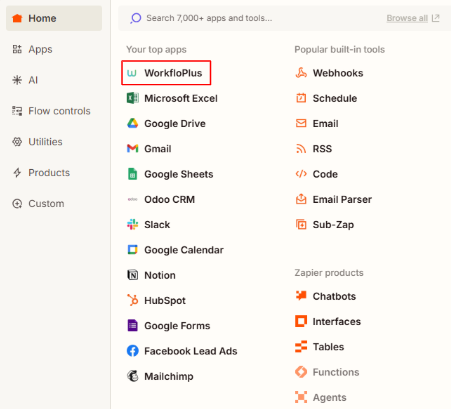Viewport: 451px width, 409px height.
Task: Click the Facebook Lead Ads icon
Action: pos(133,351)
